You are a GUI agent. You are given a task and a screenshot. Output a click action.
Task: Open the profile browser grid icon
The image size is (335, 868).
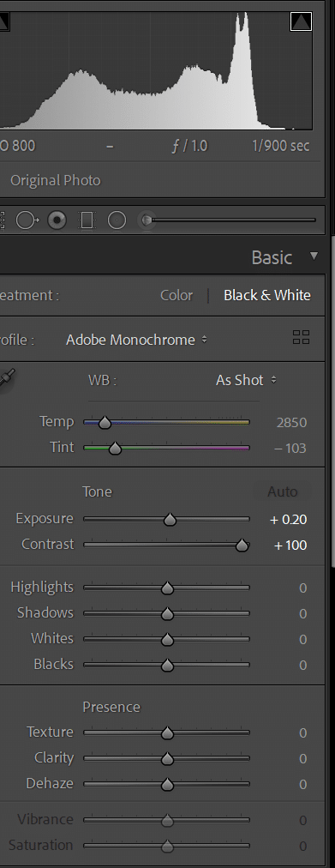pos(302,338)
